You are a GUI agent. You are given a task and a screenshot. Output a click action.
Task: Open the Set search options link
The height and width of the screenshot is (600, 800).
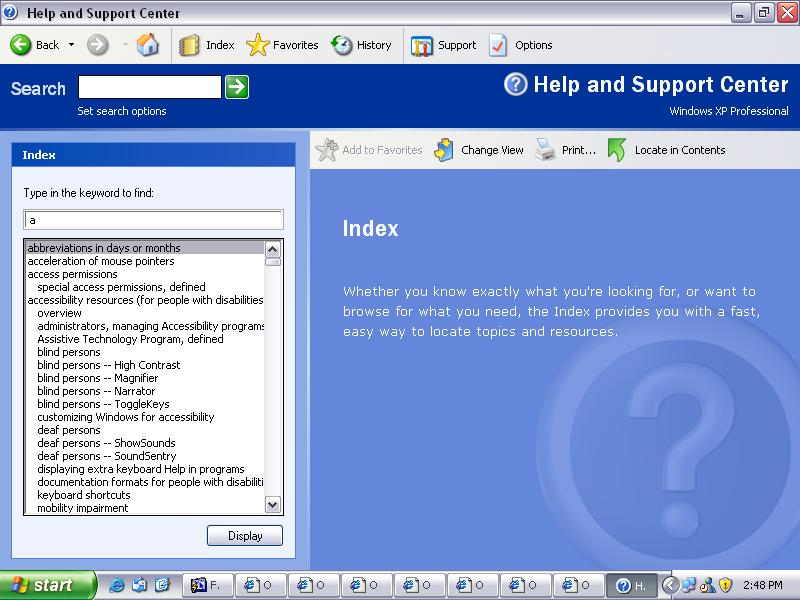click(122, 111)
